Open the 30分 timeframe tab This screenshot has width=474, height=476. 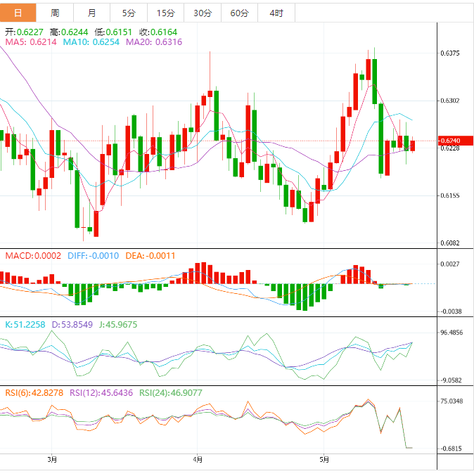[202, 13]
